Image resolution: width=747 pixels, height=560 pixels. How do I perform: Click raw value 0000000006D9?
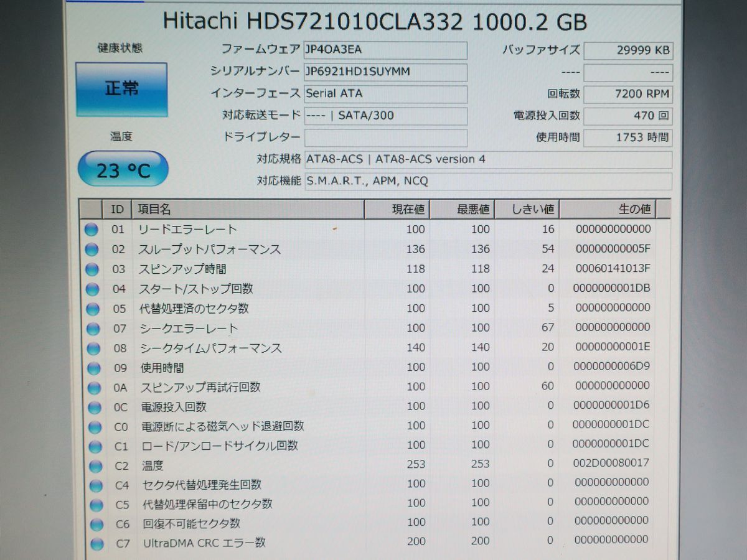[x=612, y=366]
